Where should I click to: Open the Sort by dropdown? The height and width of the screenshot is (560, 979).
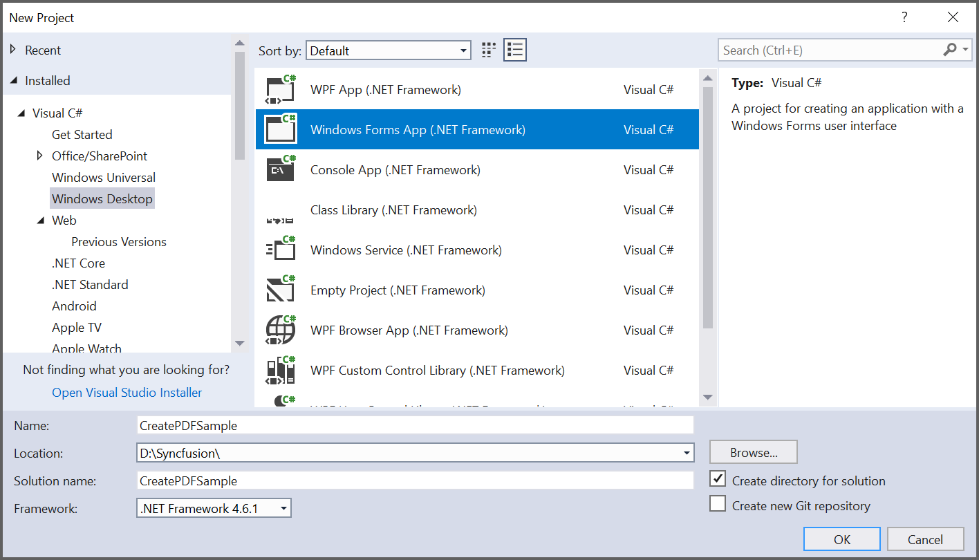(389, 50)
